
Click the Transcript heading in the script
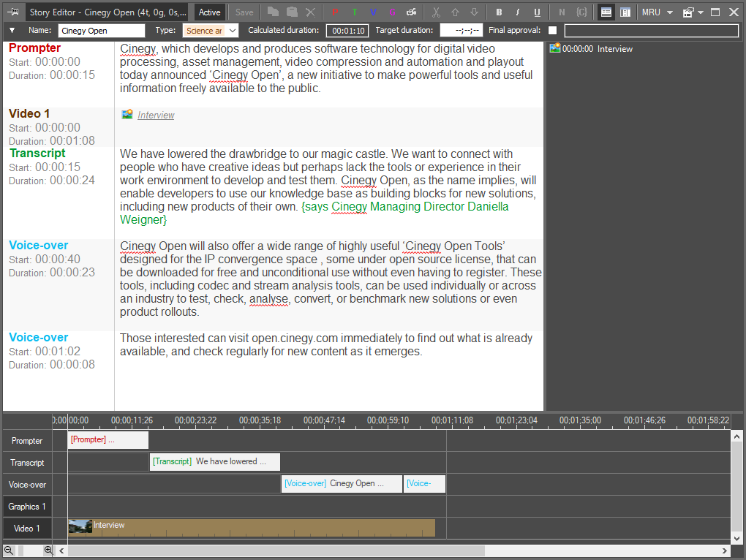[x=37, y=153]
